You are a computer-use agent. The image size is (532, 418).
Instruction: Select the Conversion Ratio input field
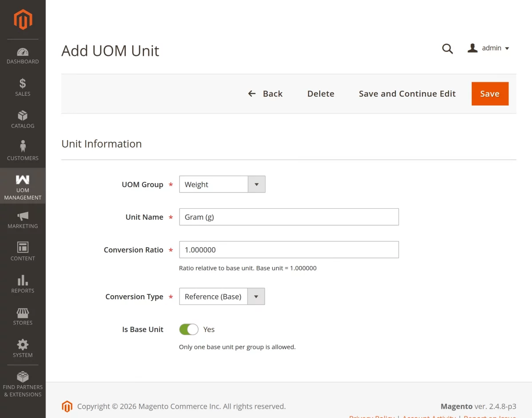coord(289,250)
